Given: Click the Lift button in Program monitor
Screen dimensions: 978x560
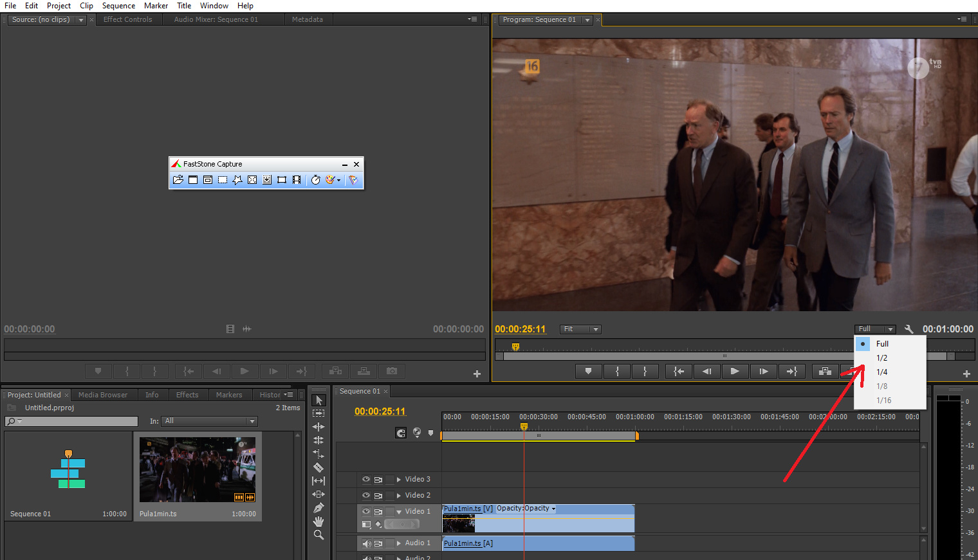Looking at the screenshot, I should click(825, 371).
